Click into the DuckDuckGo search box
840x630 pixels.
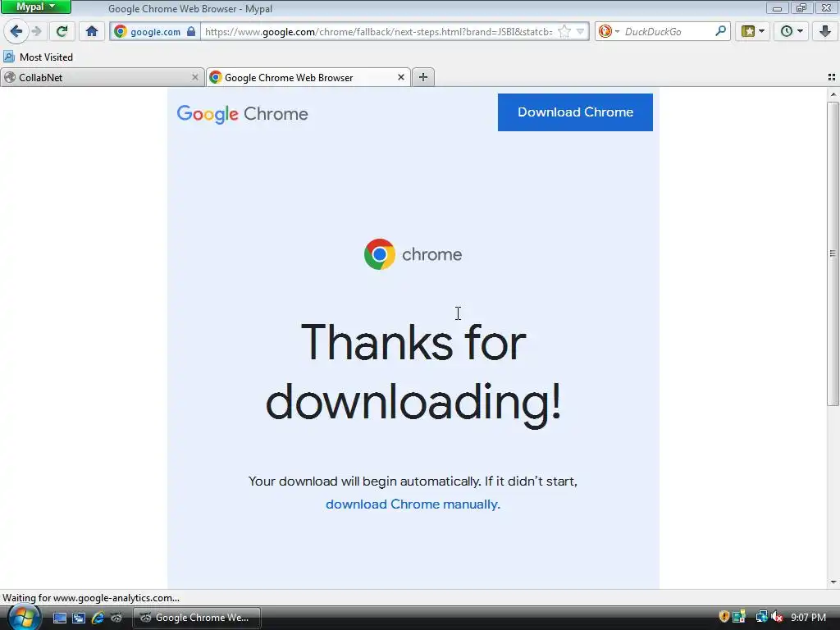(x=668, y=32)
